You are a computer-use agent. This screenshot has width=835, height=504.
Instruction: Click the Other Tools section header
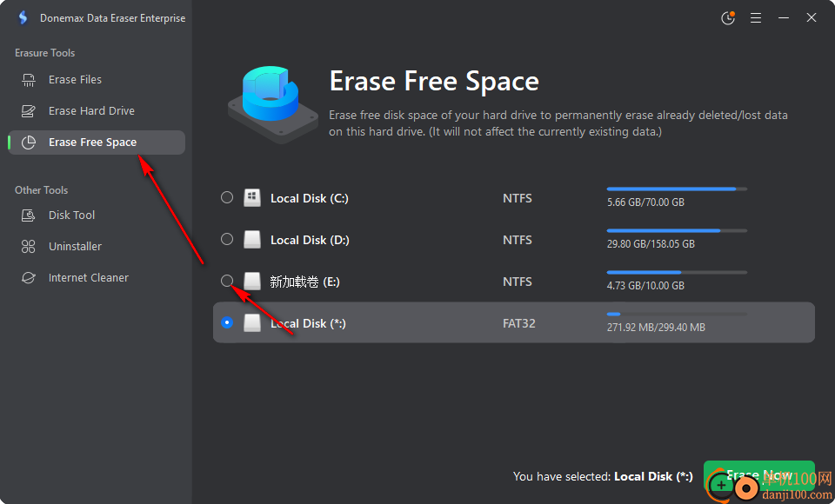point(42,190)
